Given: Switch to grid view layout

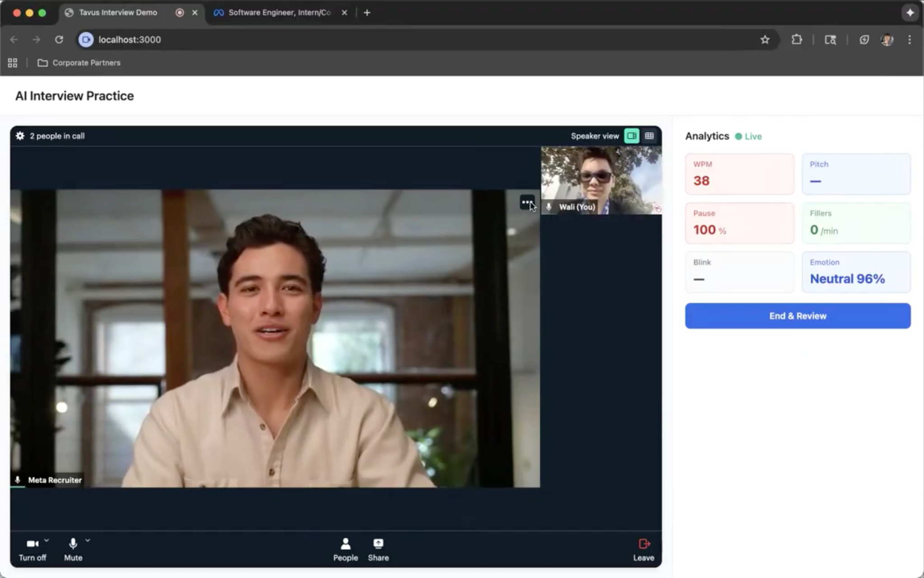Looking at the screenshot, I should tap(649, 136).
